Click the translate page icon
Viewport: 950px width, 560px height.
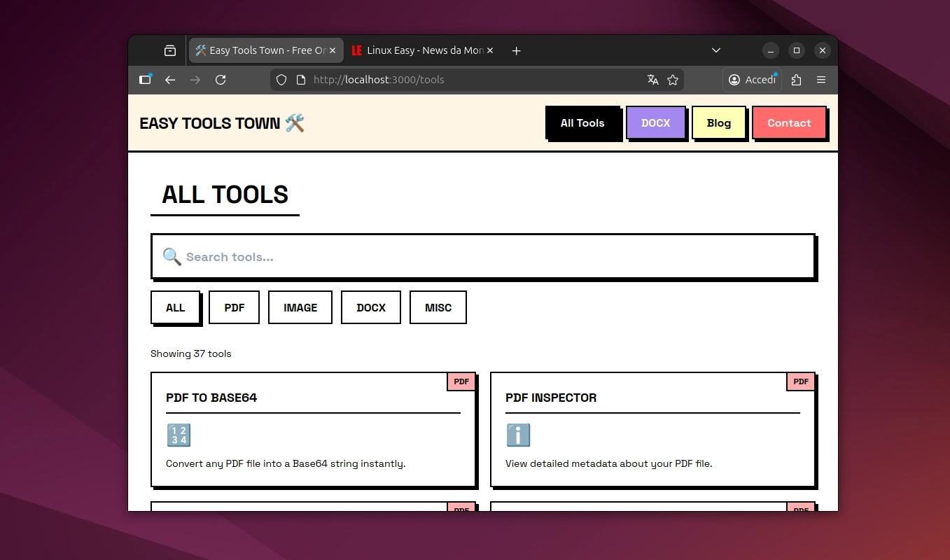(653, 79)
